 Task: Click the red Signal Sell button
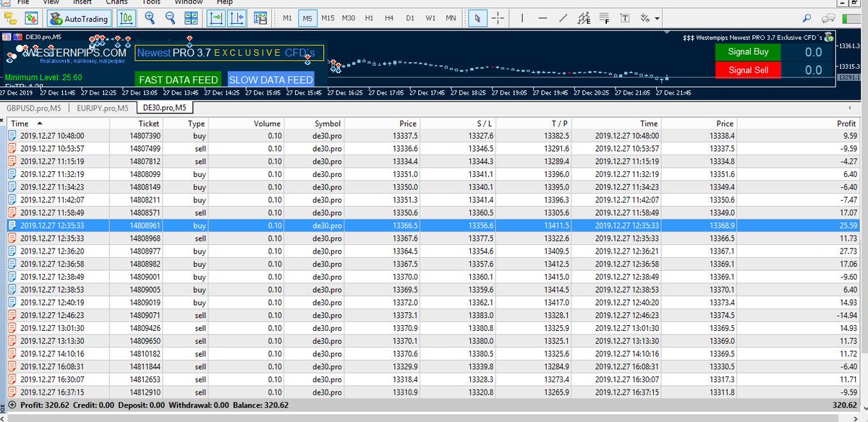[x=748, y=70]
